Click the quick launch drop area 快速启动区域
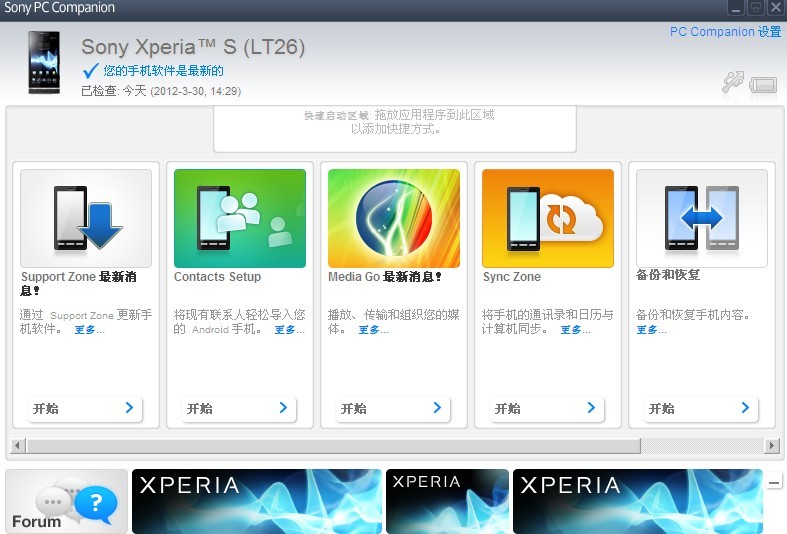The height and width of the screenshot is (534, 787). pos(395,128)
